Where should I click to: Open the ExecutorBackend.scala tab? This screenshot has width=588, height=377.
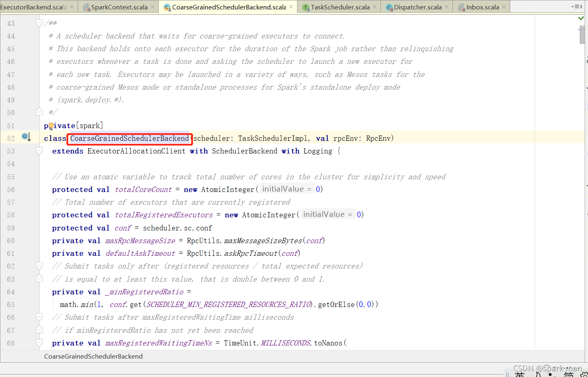(x=33, y=7)
